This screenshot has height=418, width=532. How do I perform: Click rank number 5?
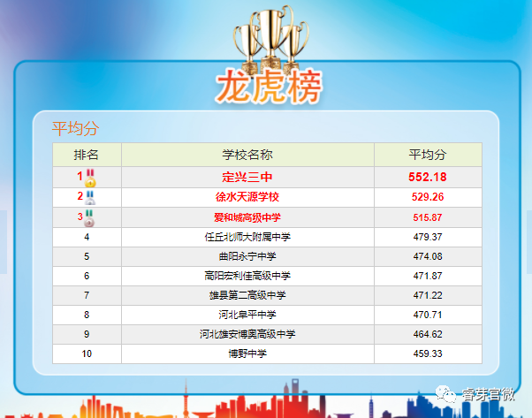click(x=87, y=256)
